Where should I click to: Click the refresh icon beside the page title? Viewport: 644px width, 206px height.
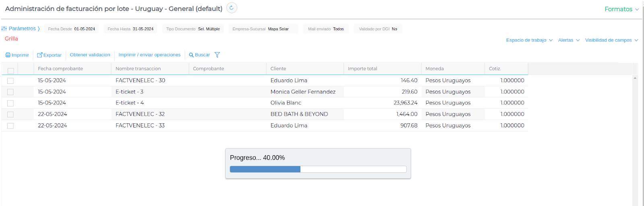pyautogui.click(x=231, y=8)
